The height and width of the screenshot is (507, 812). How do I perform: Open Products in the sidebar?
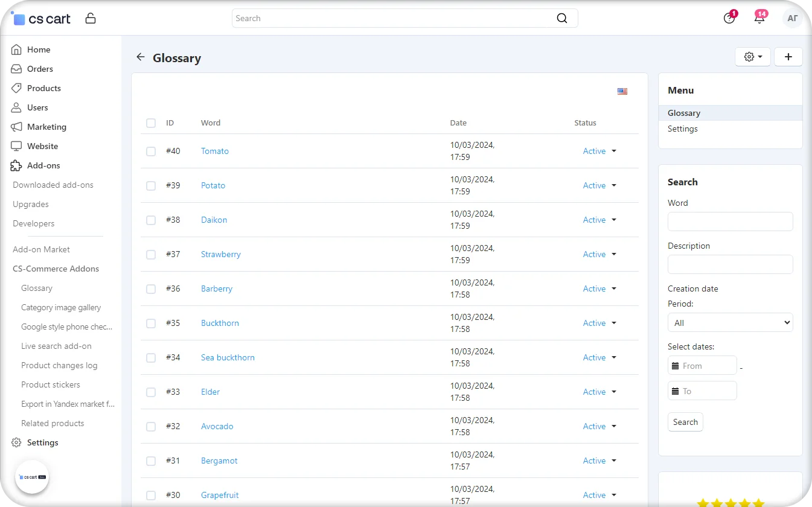(43, 88)
